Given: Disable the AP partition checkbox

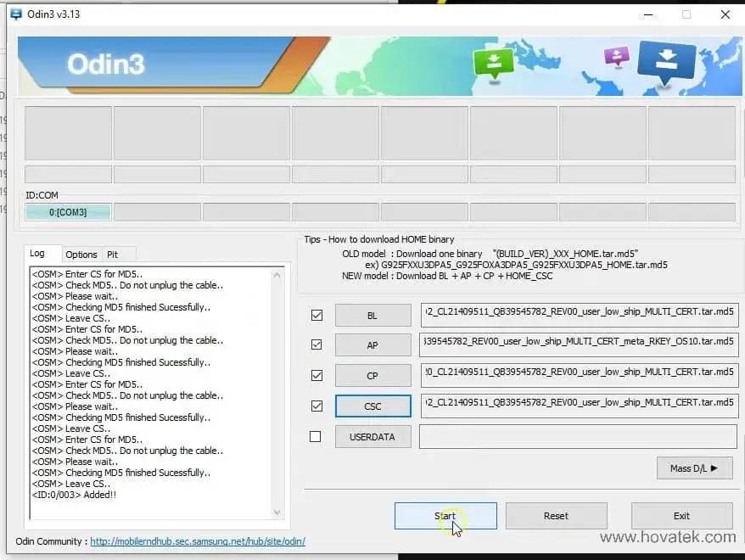Looking at the screenshot, I should 316,344.
